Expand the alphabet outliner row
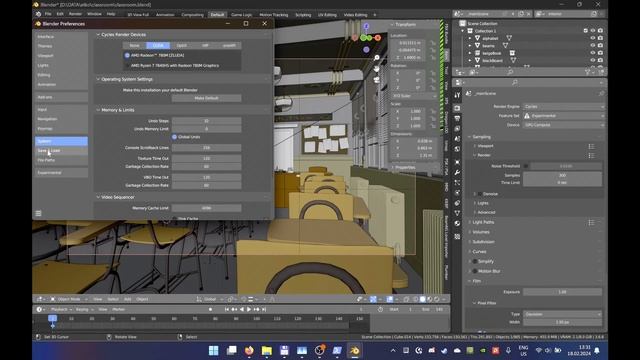 point(470,38)
